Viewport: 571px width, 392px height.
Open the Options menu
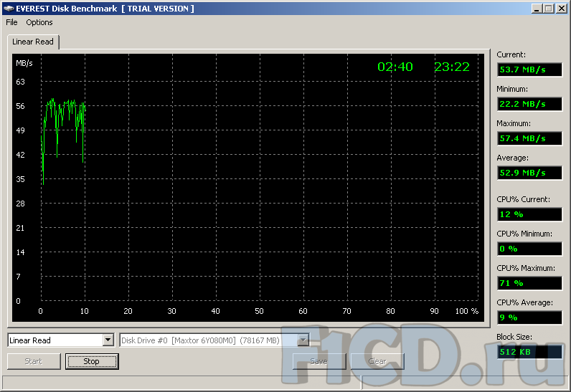(x=39, y=22)
